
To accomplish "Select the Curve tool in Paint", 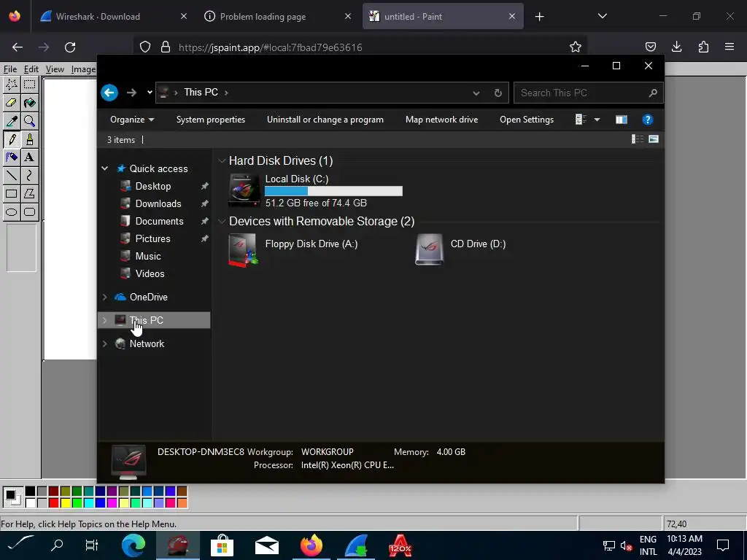I will [x=29, y=175].
